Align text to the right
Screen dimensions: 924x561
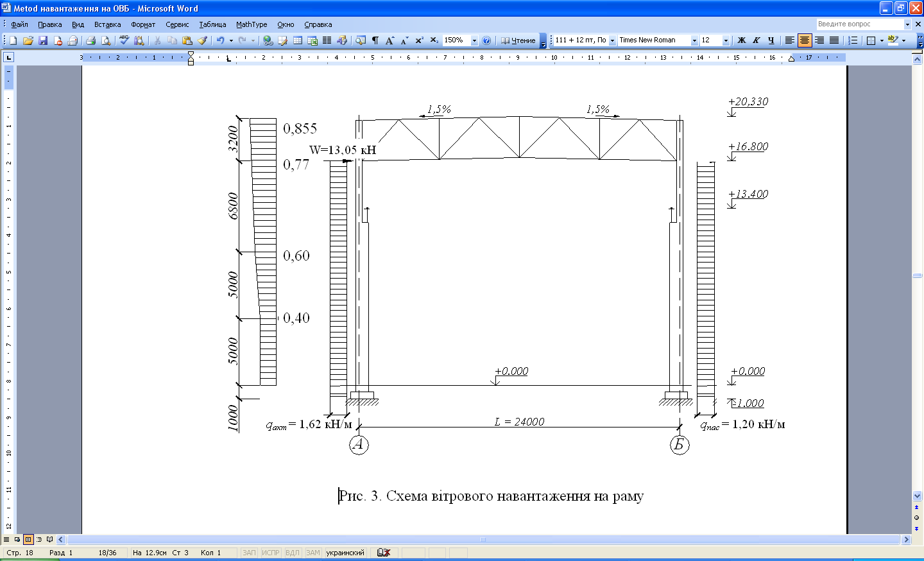(819, 40)
